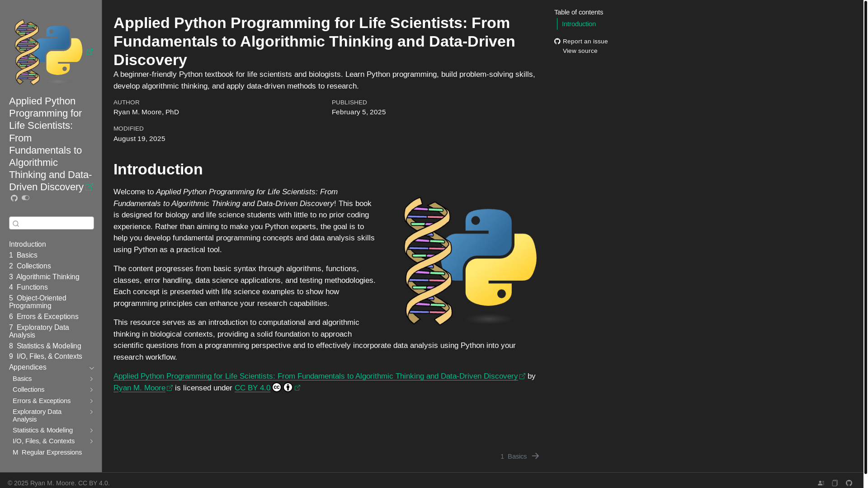The height and width of the screenshot is (488, 868).
Task: Open chapter 7 Exploratory Data Analysis
Action: tap(39, 331)
